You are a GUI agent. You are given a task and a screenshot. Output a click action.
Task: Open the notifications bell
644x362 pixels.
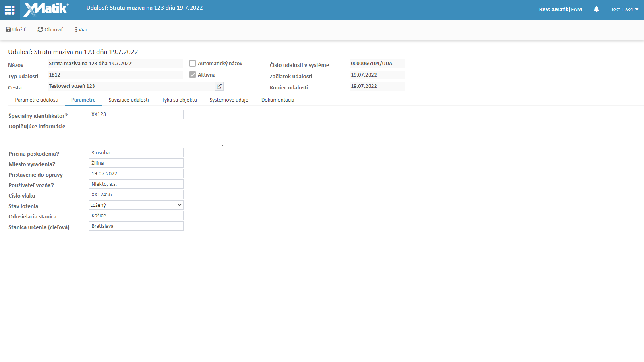(596, 9)
